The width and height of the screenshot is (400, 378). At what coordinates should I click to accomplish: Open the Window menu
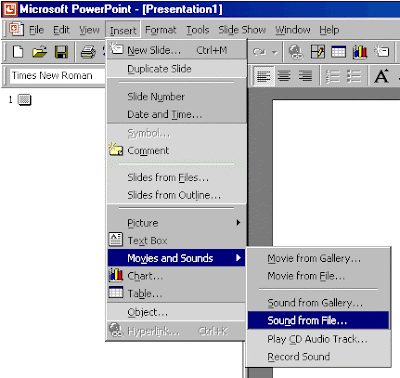(293, 30)
